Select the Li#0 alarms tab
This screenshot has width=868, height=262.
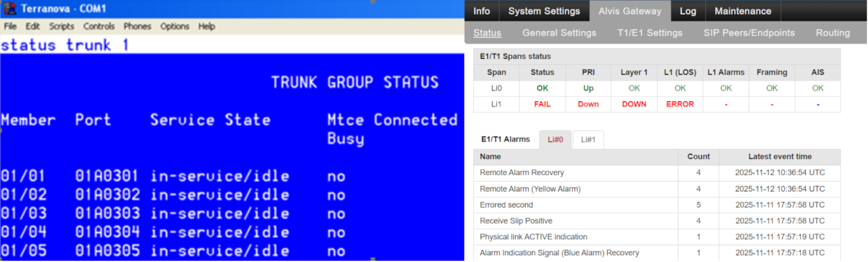(x=555, y=140)
